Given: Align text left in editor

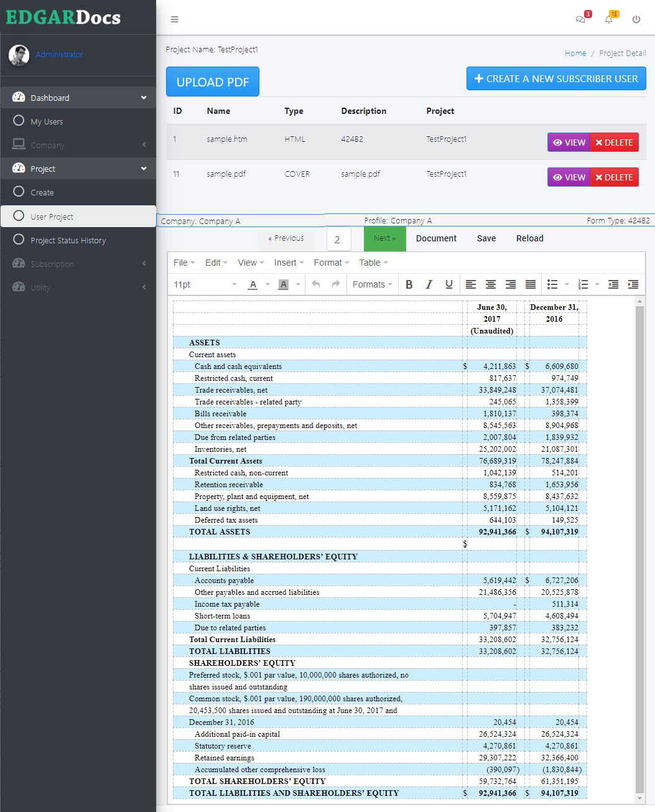Looking at the screenshot, I should (x=471, y=284).
